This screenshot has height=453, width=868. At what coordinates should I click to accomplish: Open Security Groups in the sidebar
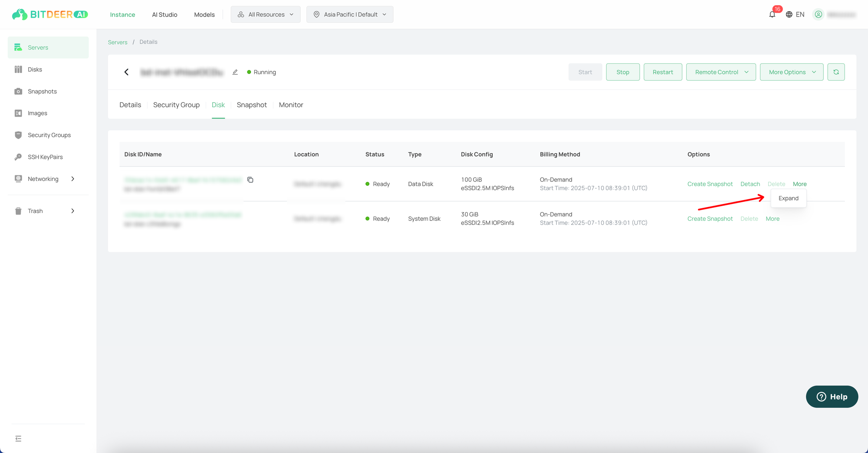48,135
